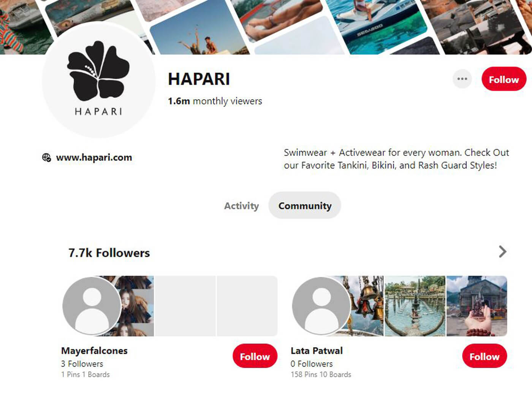Viewport: 532px width, 397px height.
Task: View Lata Patwal's mountain shrine pin thumbnail
Action: click(477, 306)
